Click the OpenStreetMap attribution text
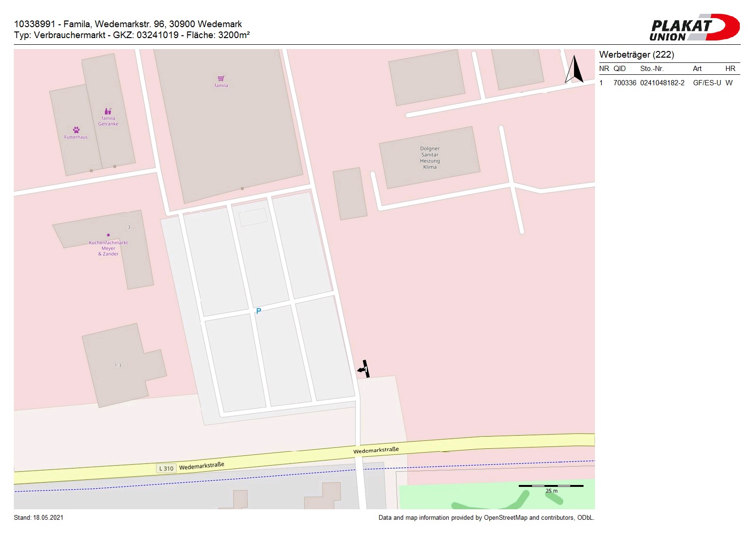 pyautogui.click(x=486, y=518)
